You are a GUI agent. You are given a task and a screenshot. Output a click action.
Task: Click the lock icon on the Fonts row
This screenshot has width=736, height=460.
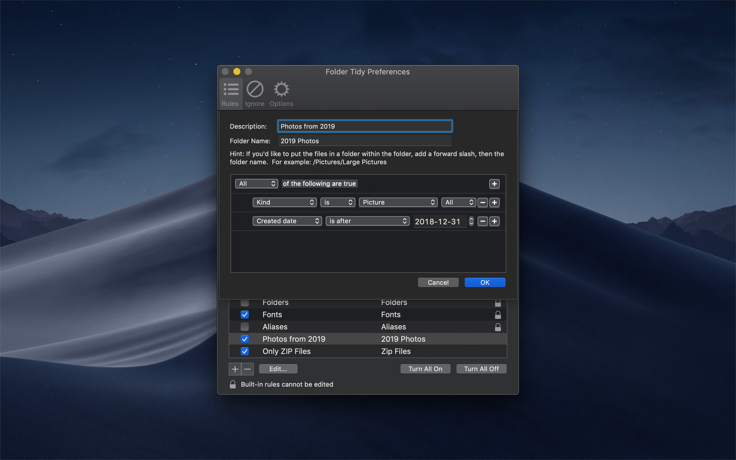tap(498, 315)
